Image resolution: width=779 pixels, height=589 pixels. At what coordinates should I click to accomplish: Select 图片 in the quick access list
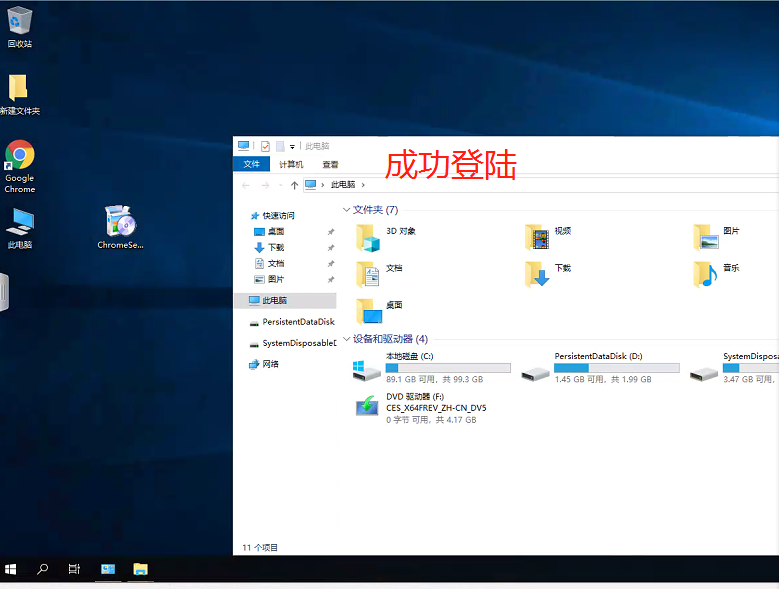pyautogui.click(x=276, y=279)
